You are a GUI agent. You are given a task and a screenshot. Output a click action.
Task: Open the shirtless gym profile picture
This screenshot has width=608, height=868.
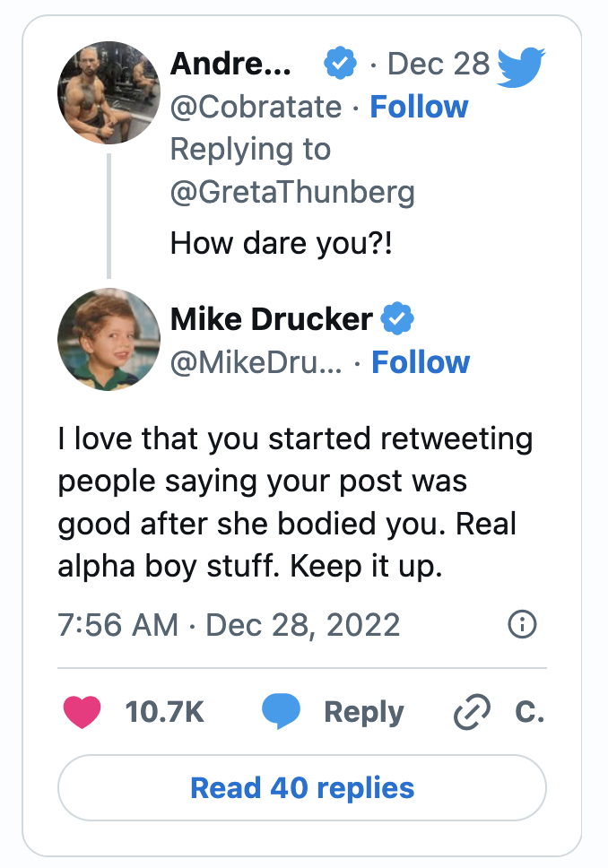[x=109, y=92]
